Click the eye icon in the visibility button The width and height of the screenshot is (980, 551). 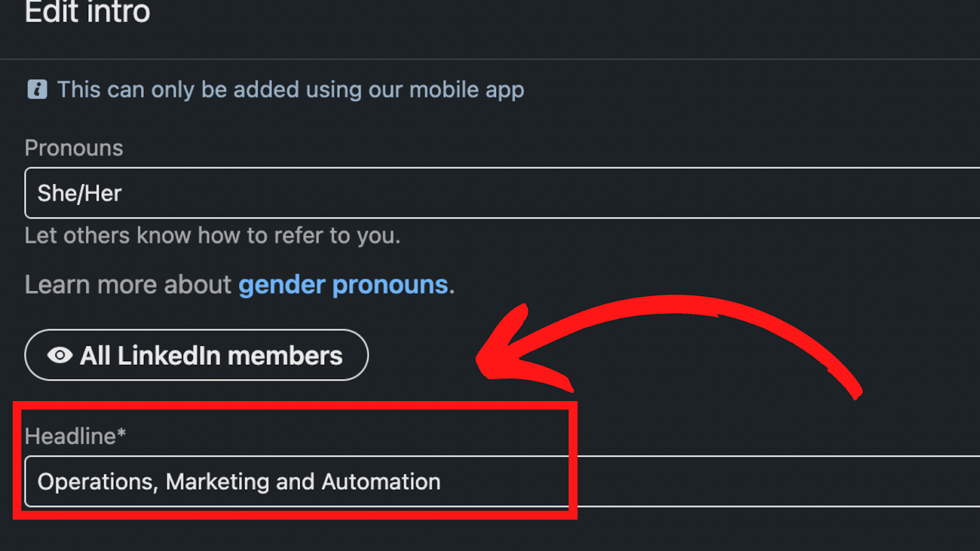pyautogui.click(x=60, y=355)
